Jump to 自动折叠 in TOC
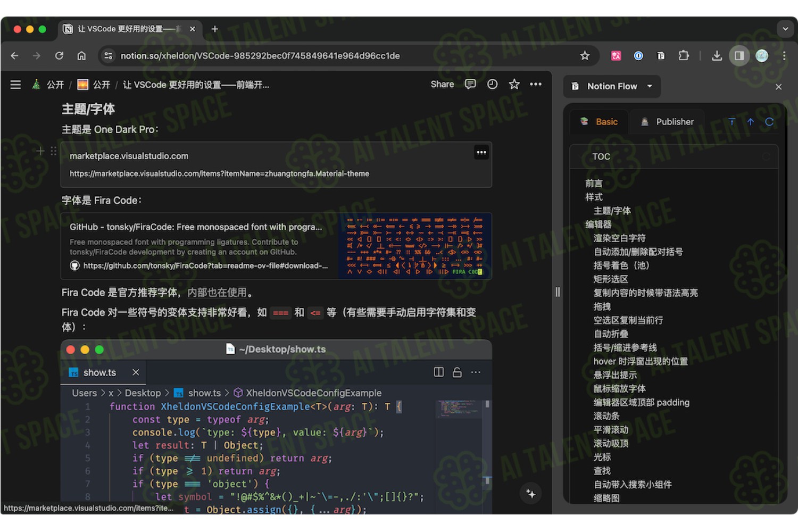Screen dimensions: 798x532 tap(611, 334)
